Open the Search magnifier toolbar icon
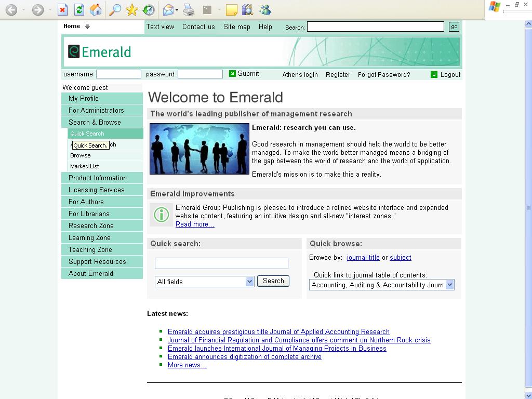Screen dimensions: 532x399 (115, 10)
